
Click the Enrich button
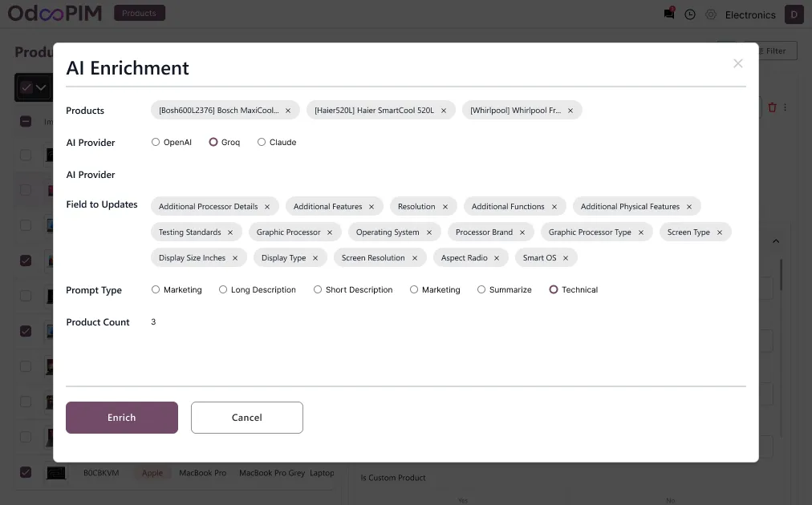pyautogui.click(x=122, y=418)
